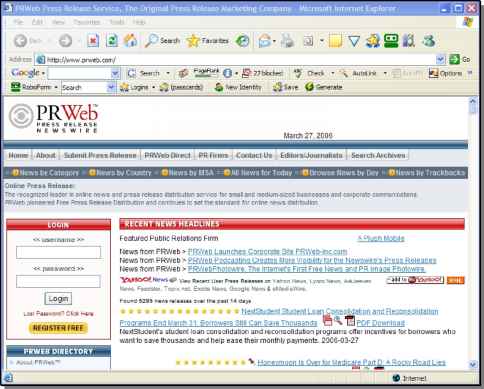
Task: Expand the Google Search button dropdown arrow
Action: tap(168, 73)
